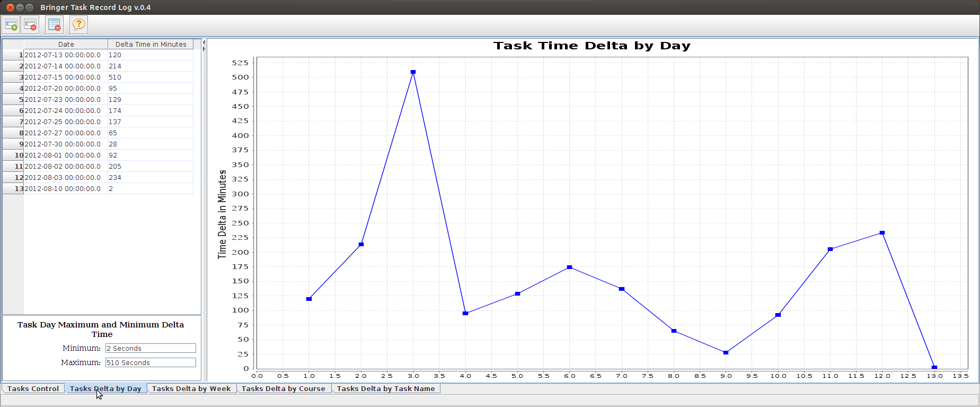Switch to the Tasks Control tab
Viewport: 980px width, 407px height.
pos(33,388)
